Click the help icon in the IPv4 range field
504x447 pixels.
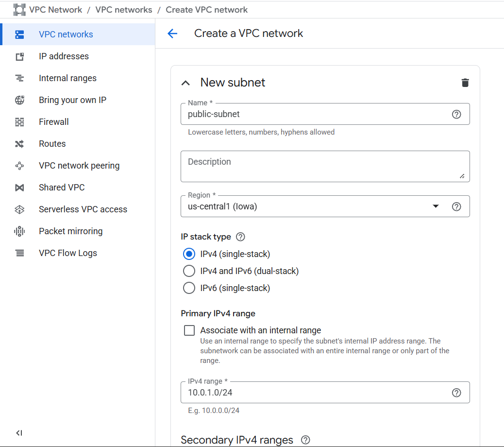pos(456,393)
